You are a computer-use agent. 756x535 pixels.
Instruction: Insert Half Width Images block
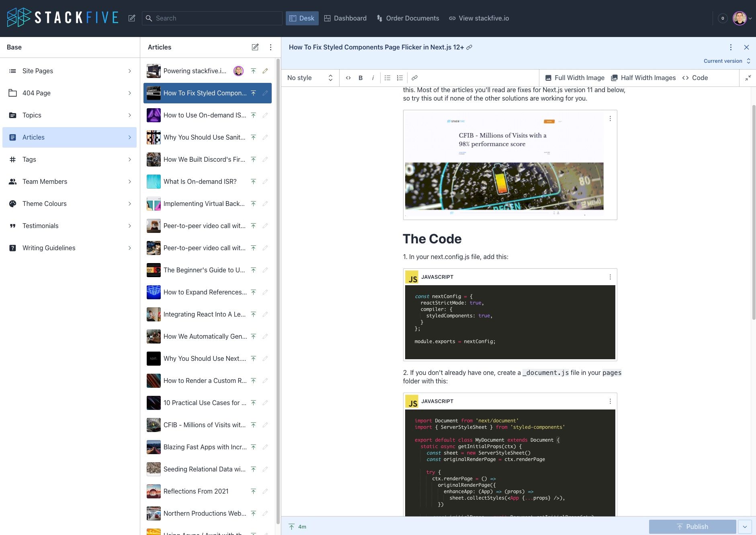click(643, 78)
